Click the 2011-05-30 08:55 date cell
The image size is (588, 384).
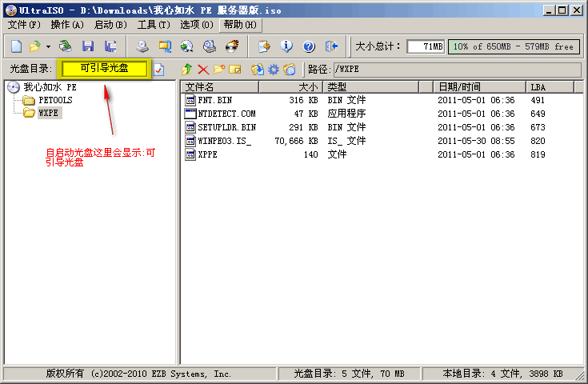[x=476, y=141]
